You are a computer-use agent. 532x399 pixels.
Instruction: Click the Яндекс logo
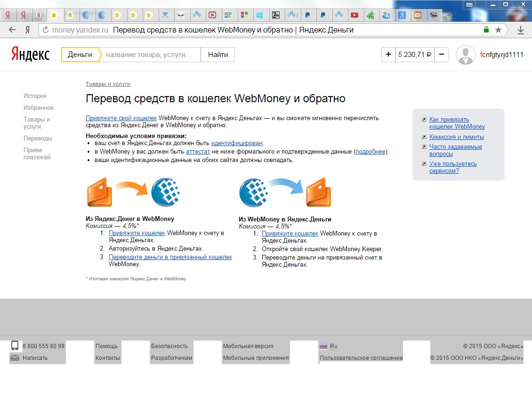click(x=31, y=54)
